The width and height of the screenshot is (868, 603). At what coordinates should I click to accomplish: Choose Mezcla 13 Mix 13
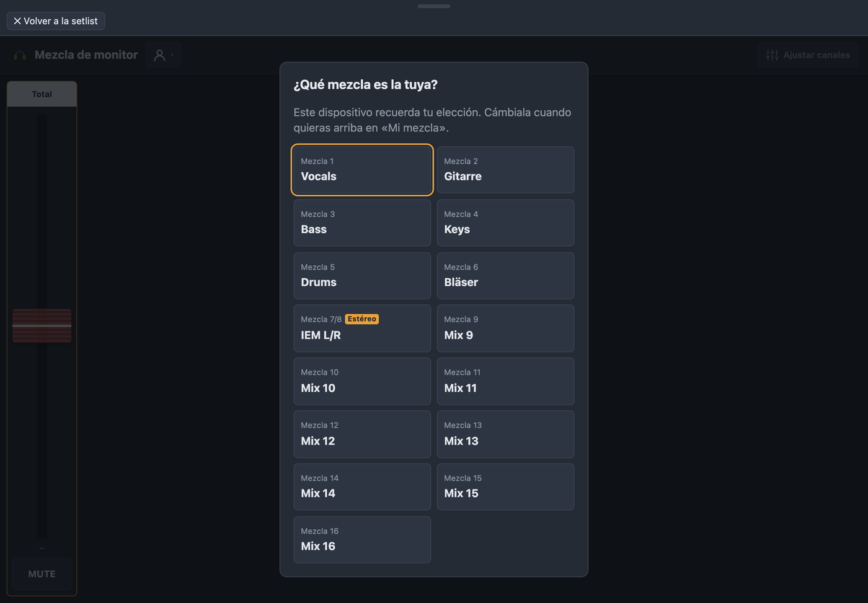coord(505,434)
